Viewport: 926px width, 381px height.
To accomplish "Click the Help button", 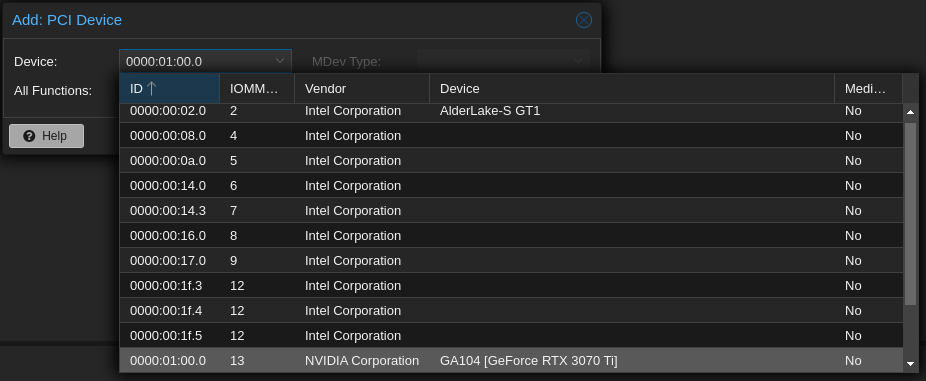I will tap(46, 136).
